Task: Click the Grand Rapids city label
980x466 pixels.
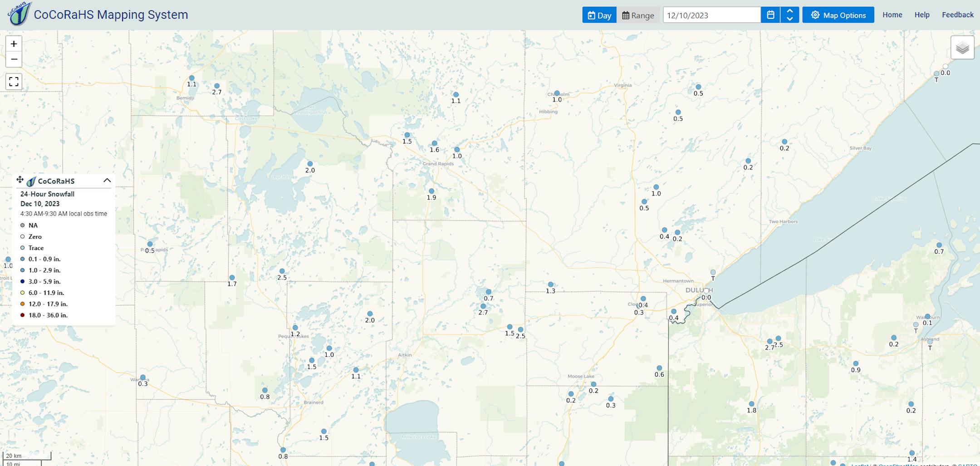Action: [438, 164]
